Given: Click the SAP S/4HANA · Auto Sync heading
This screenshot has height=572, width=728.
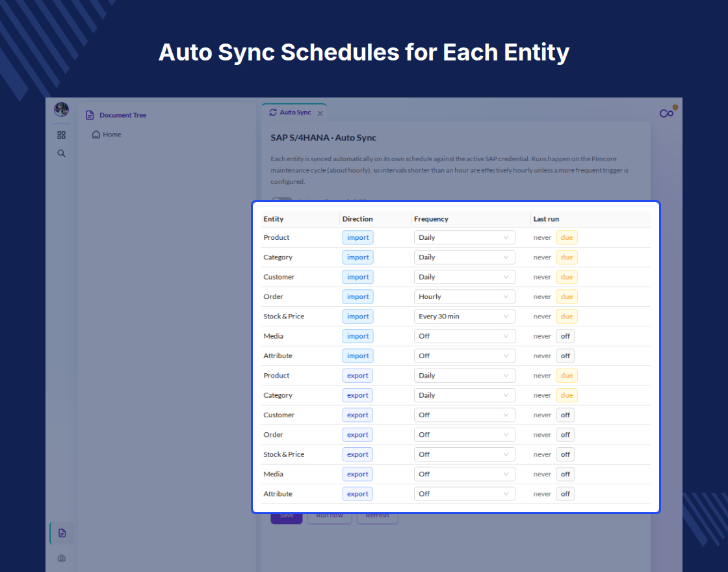Looking at the screenshot, I should coord(323,137).
